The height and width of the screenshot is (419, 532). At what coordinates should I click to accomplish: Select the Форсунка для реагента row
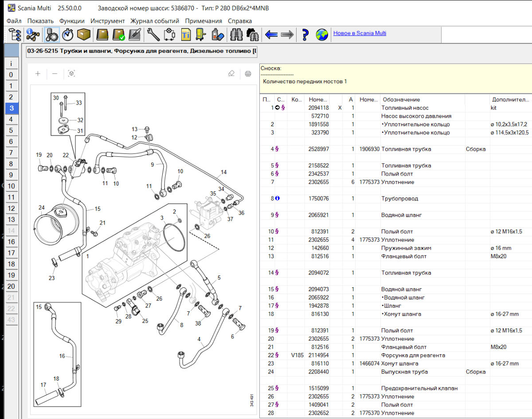tap(395, 355)
